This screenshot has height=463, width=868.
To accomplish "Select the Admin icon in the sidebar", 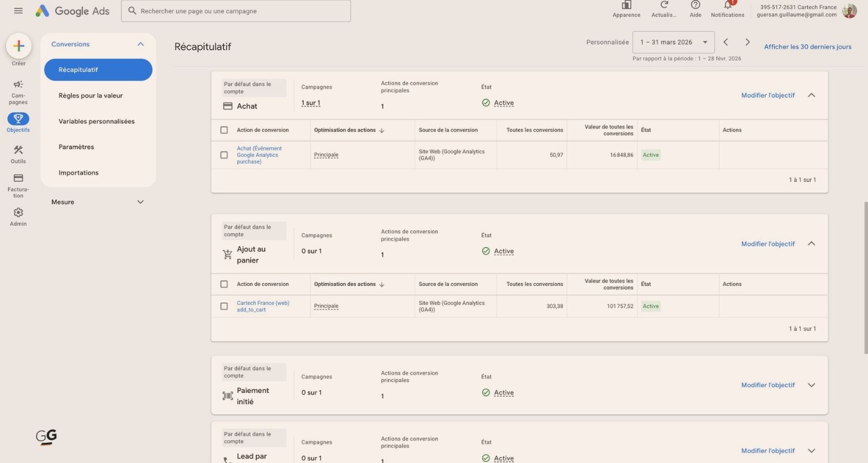I will coord(18,214).
